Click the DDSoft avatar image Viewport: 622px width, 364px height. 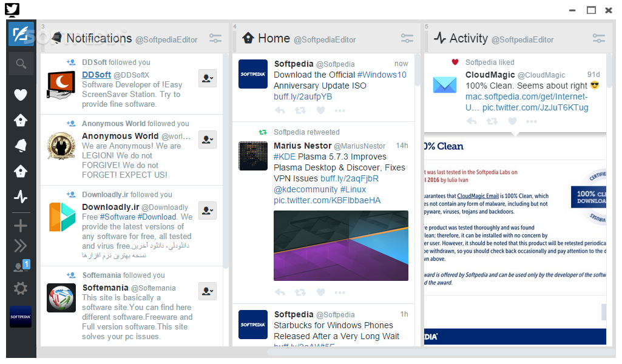pyautogui.click(x=61, y=86)
